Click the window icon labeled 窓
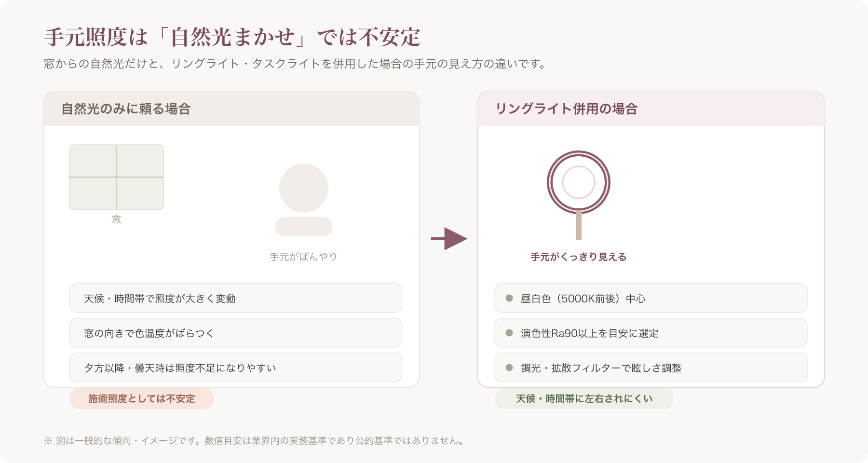 [116, 177]
